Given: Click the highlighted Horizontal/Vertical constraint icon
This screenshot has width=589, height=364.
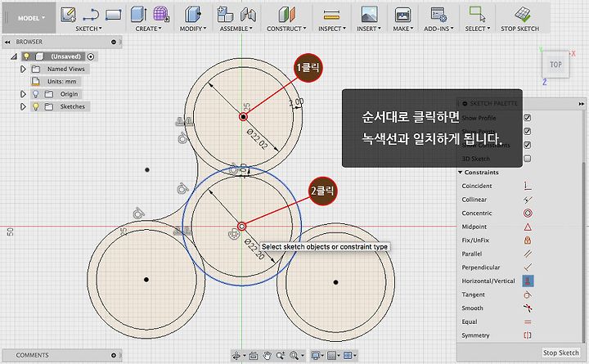Looking at the screenshot, I should (528, 281).
